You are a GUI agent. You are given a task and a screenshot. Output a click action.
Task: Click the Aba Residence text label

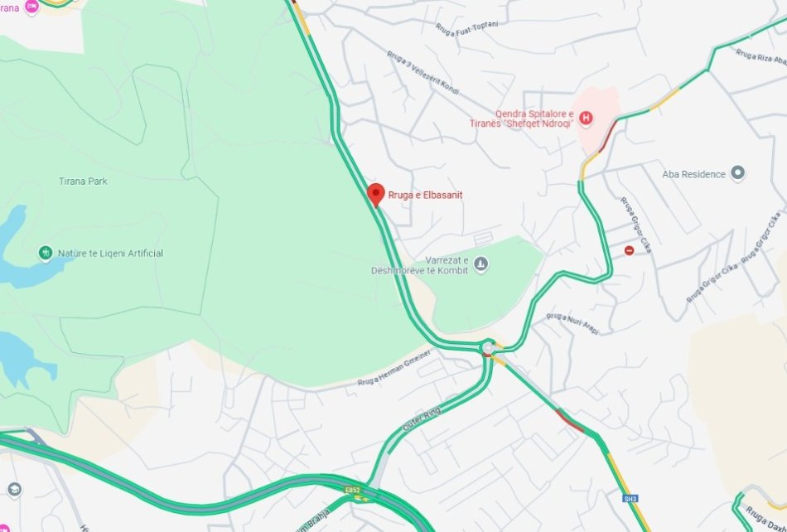693,174
